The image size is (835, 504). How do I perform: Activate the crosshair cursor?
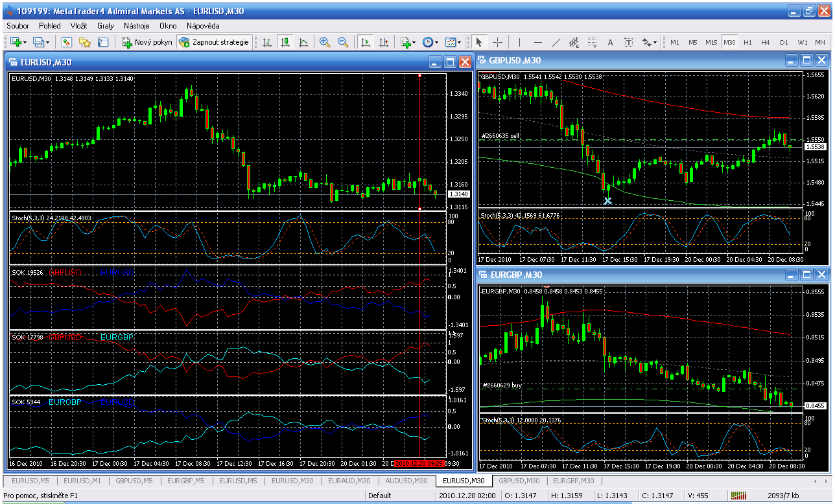(497, 42)
